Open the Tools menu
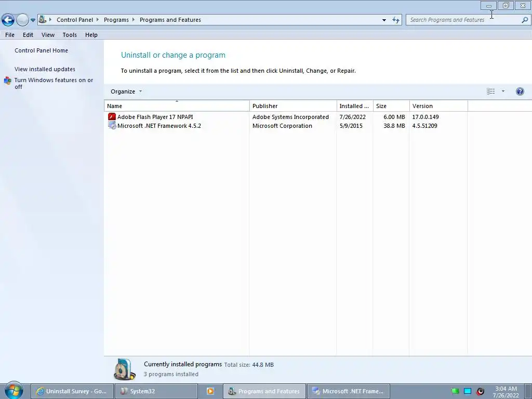This screenshot has width=532, height=399. tap(70, 35)
